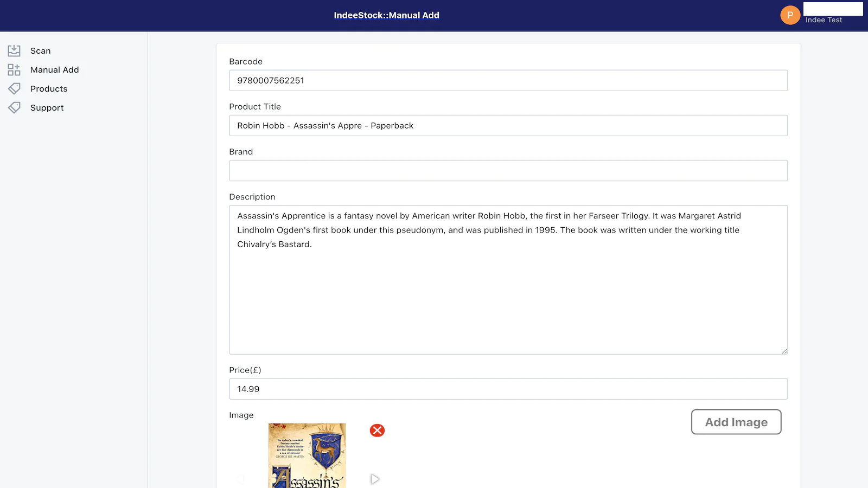Viewport: 868px width, 488px height.
Task: Focus the Product Title field
Action: coord(508,125)
